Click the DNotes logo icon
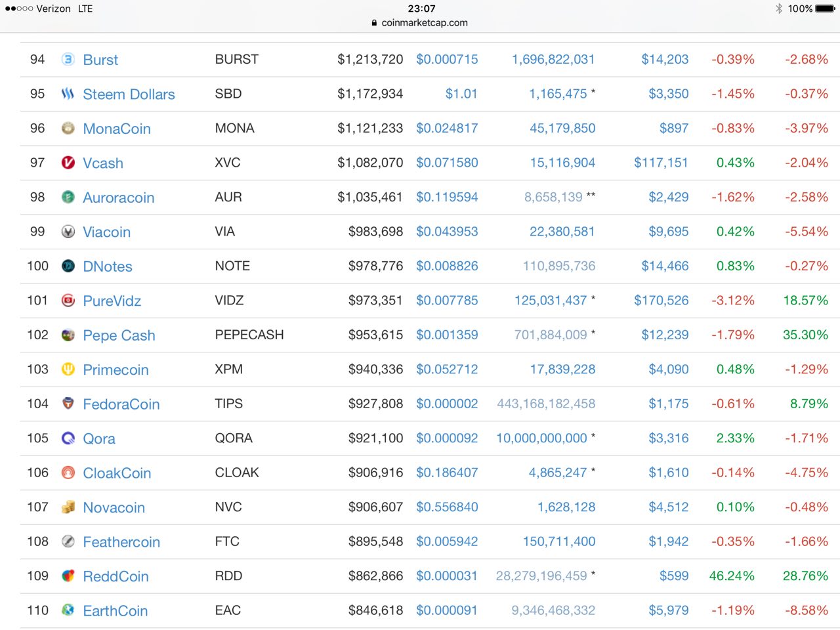840x630 pixels. click(x=68, y=266)
